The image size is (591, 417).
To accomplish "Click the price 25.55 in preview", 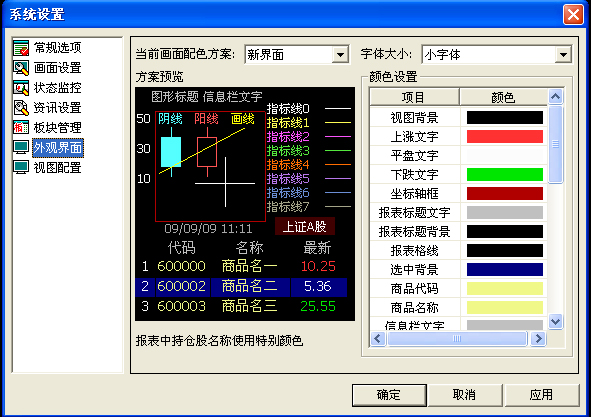I will click(x=318, y=306).
